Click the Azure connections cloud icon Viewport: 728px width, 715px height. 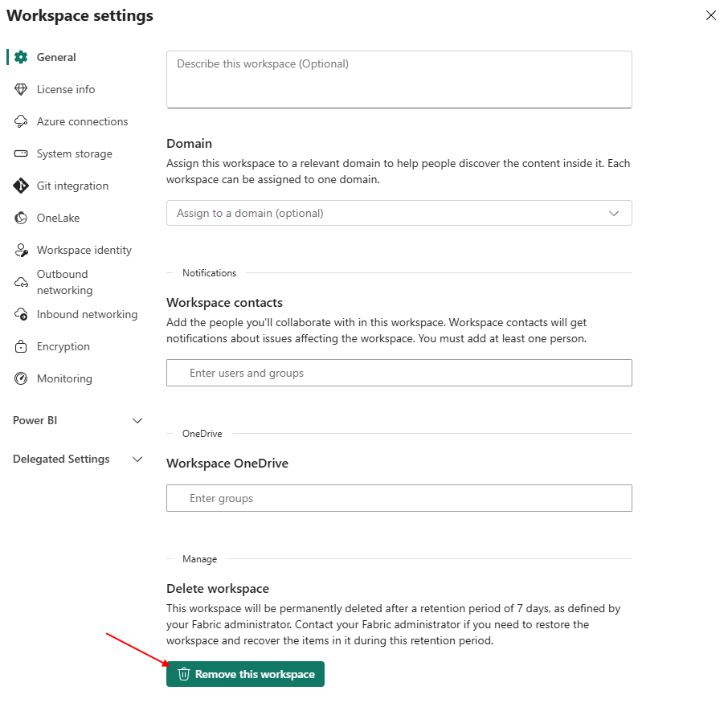21,121
